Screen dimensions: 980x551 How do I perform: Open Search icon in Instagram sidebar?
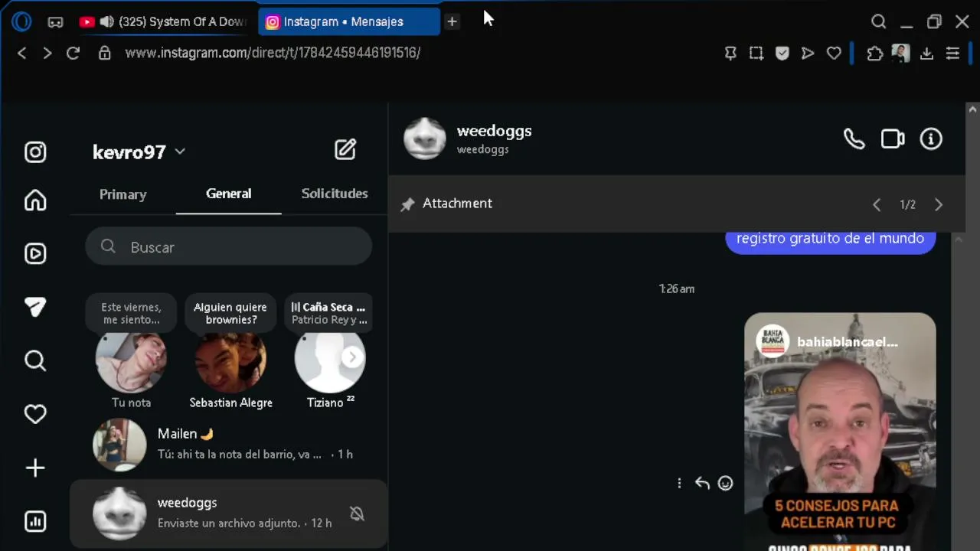35,360
